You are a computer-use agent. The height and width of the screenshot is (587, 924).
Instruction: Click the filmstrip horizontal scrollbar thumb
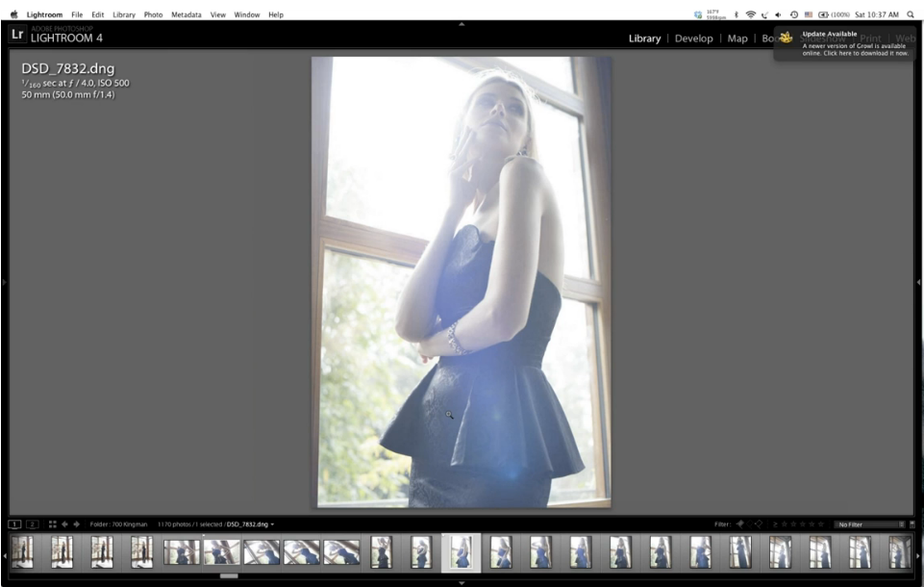coord(229,576)
